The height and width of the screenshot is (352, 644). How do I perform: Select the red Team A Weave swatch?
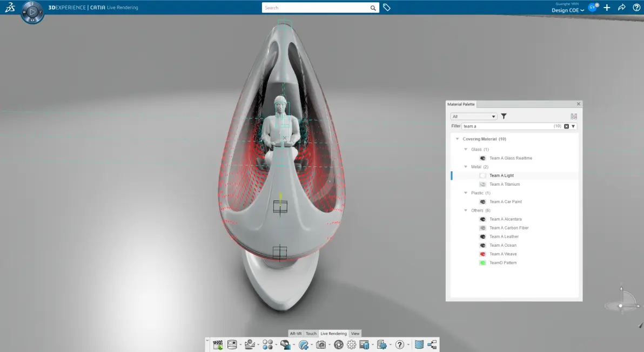click(482, 254)
